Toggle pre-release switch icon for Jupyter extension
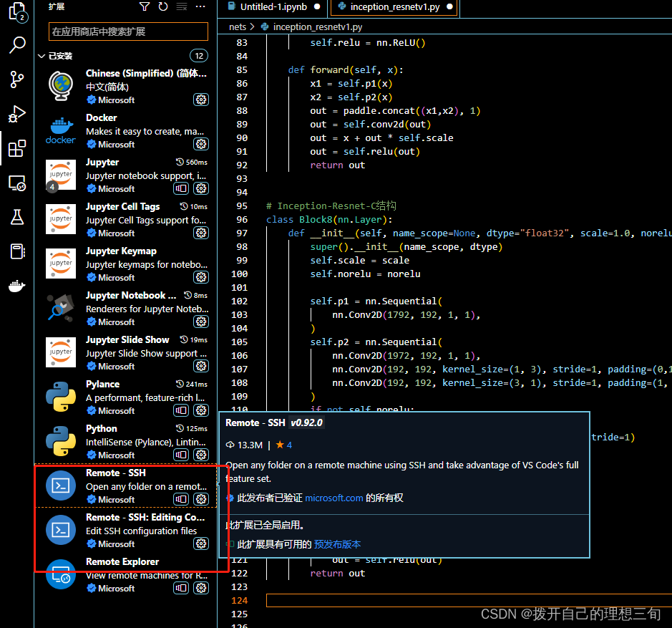This screenshot has width=672, height=628. tap(181, 188)
